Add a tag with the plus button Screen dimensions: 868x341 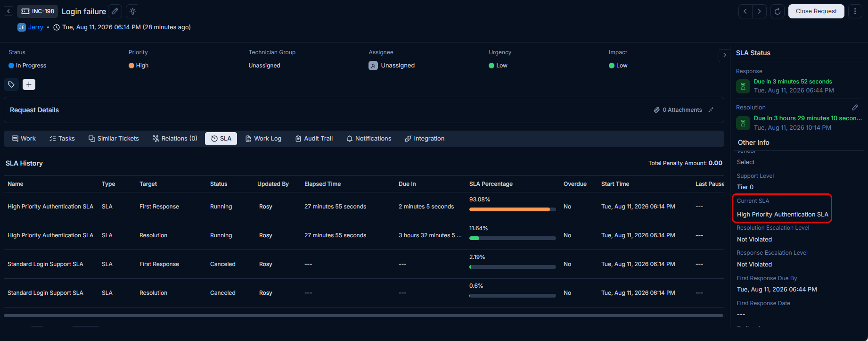pyautogui.click(x=29, y=84)
